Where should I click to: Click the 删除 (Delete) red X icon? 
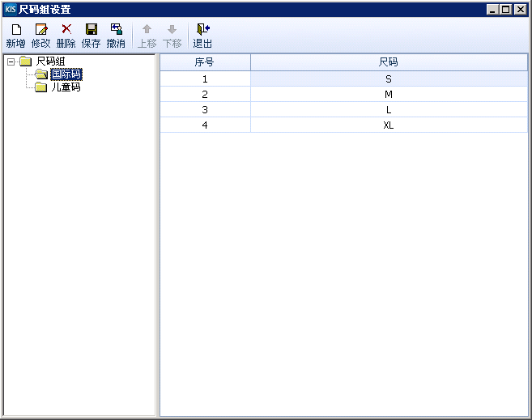point(66,29)
